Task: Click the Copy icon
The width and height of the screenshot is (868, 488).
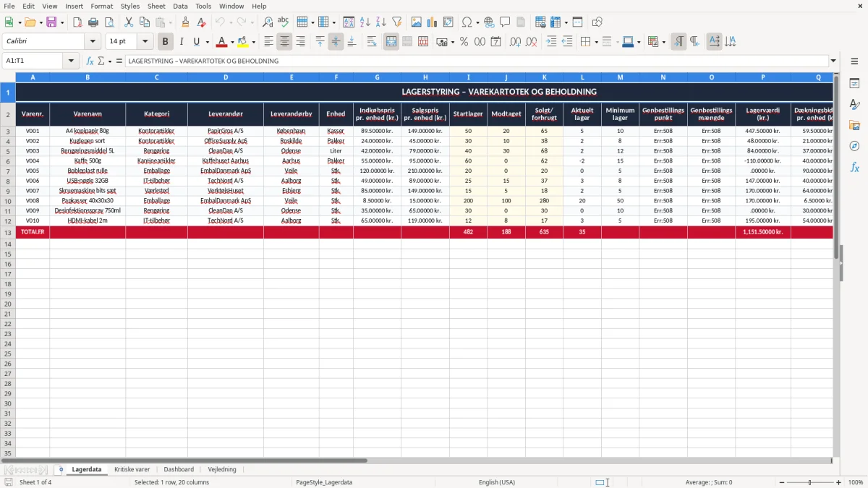Action: (145, 22)
